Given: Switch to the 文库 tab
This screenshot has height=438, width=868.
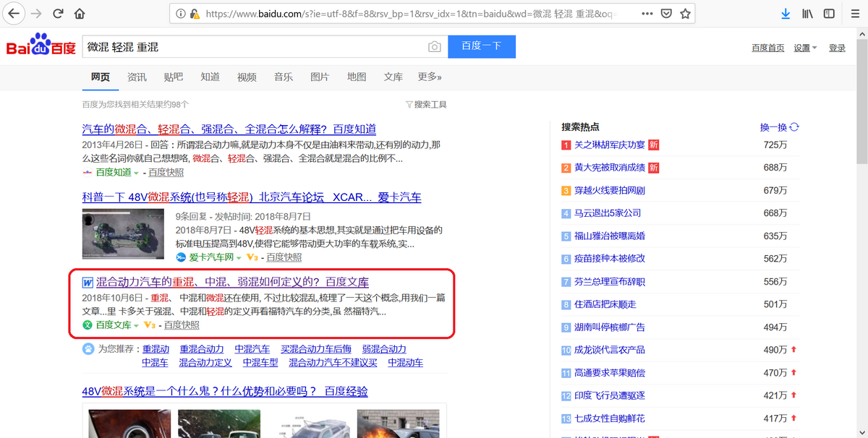Looking at the screenshot, I should pos(393,77).
